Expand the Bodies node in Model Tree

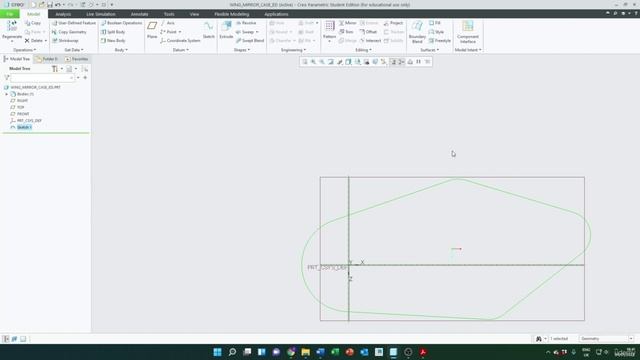[x=7, y=94]
